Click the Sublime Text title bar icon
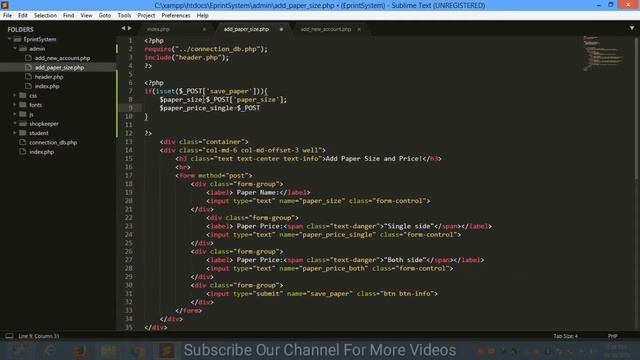640x360 pixels. (x=5, y=5)
